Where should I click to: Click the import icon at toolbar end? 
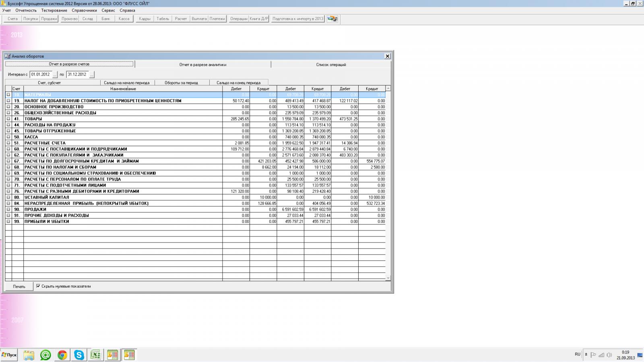click(x=332, y=19)
